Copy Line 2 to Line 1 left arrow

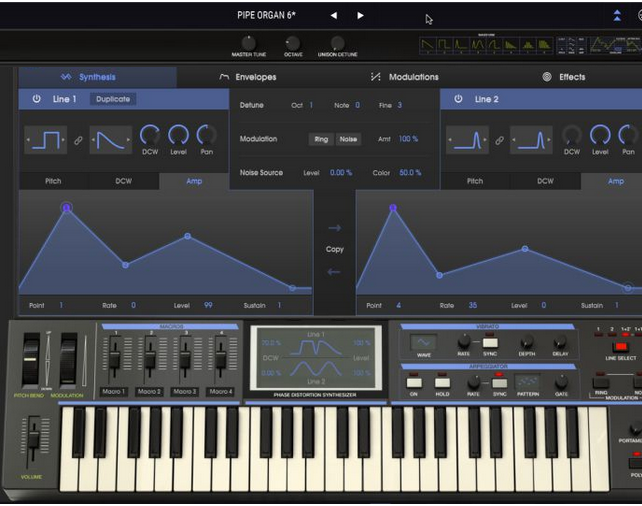click(334, 272)
